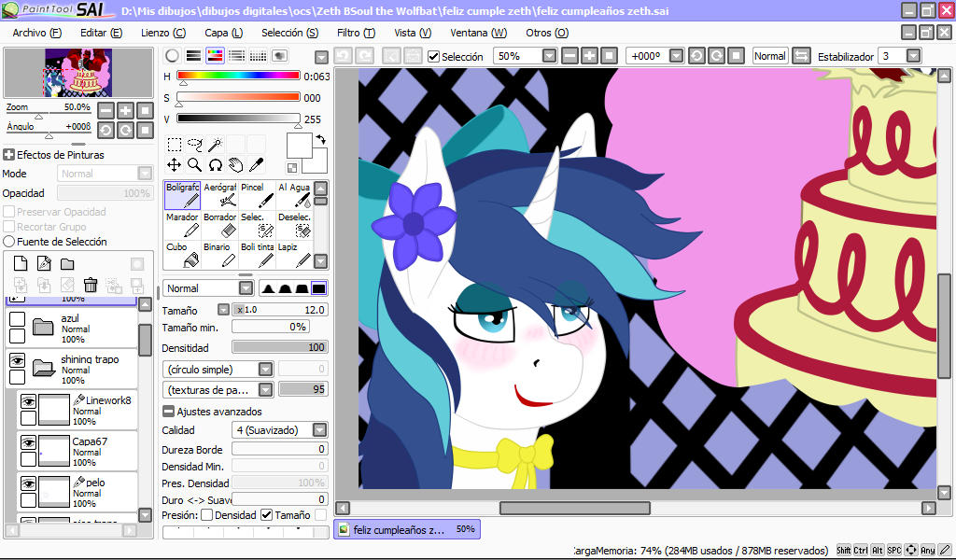Open the Capa menu

pyautogui.click(x=224, y=33)
